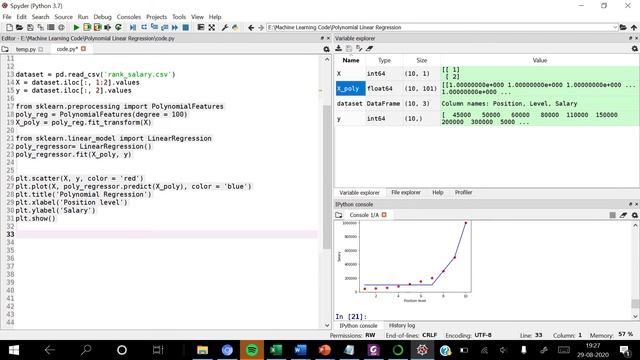Place cursor on editor line 33
Viewport: 640px width, 360px height.
(166, 234)
